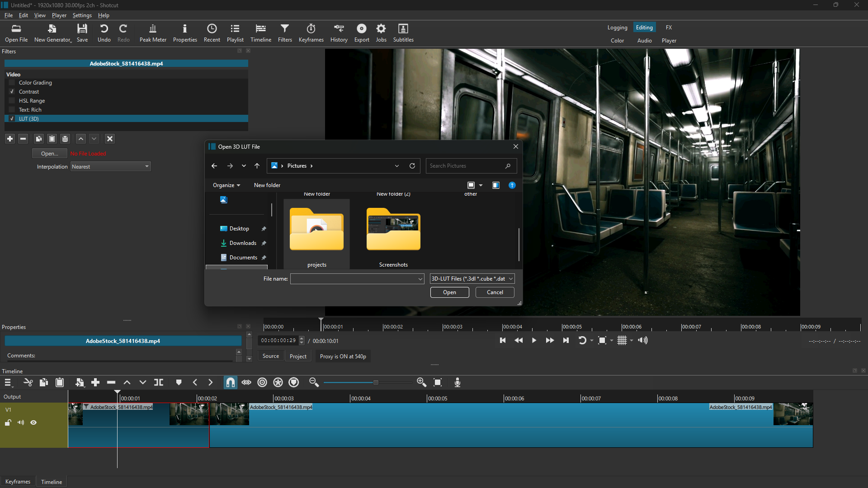Open the History panel
This screenshot has width=868, height=488.
pos(339,33)
